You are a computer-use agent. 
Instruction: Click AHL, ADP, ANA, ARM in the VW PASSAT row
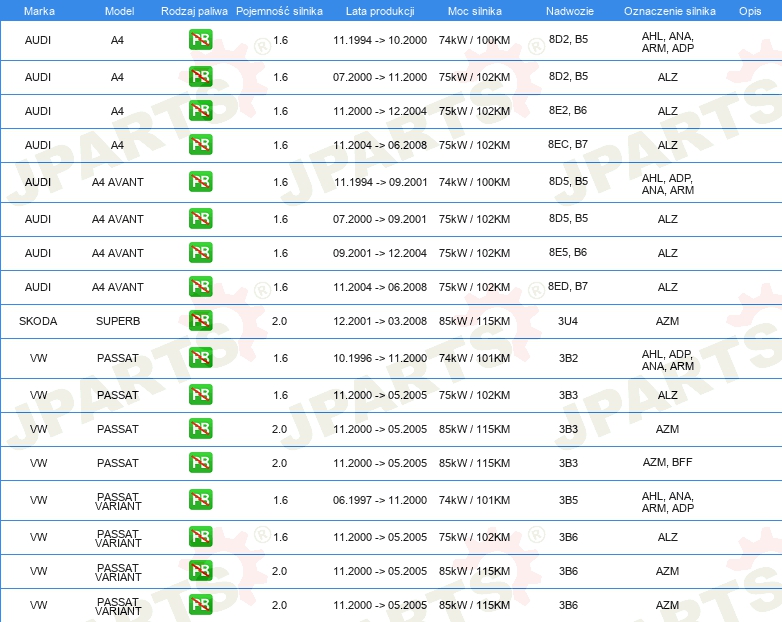coord(668,360)
